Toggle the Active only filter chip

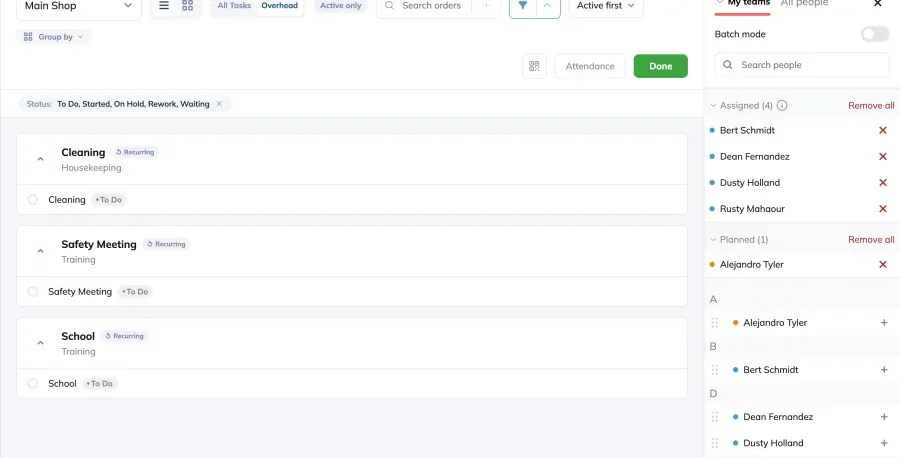pyautogui.click(x=340, y=6)
